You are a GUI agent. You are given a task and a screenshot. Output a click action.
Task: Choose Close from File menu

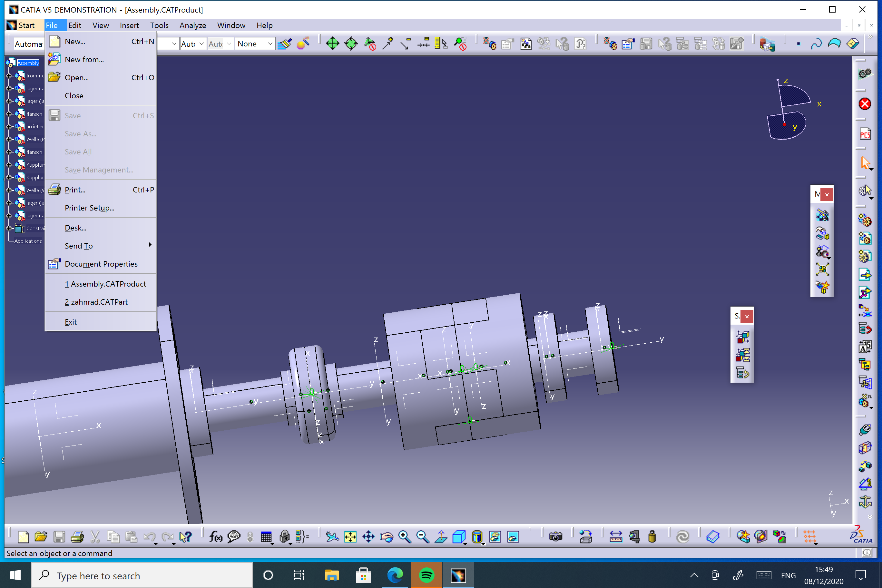101,96
